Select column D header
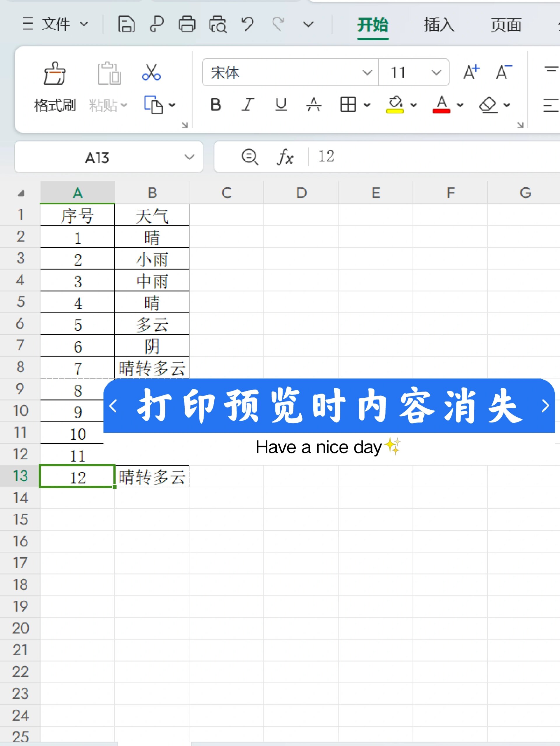Image resolution: width=560 pixels, height=746 pixels. (301, 193)
